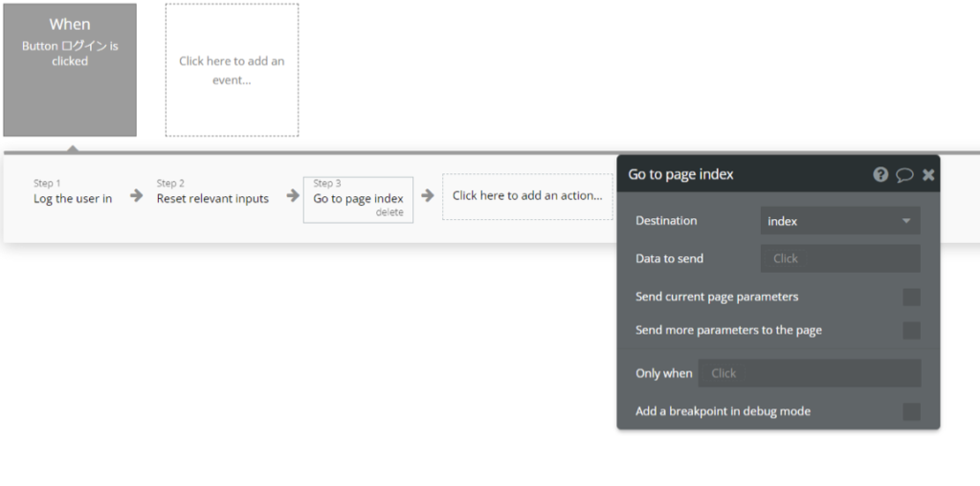Click here to add an action box
Viewport: 980px width, 486px height.
click(527, 196)
